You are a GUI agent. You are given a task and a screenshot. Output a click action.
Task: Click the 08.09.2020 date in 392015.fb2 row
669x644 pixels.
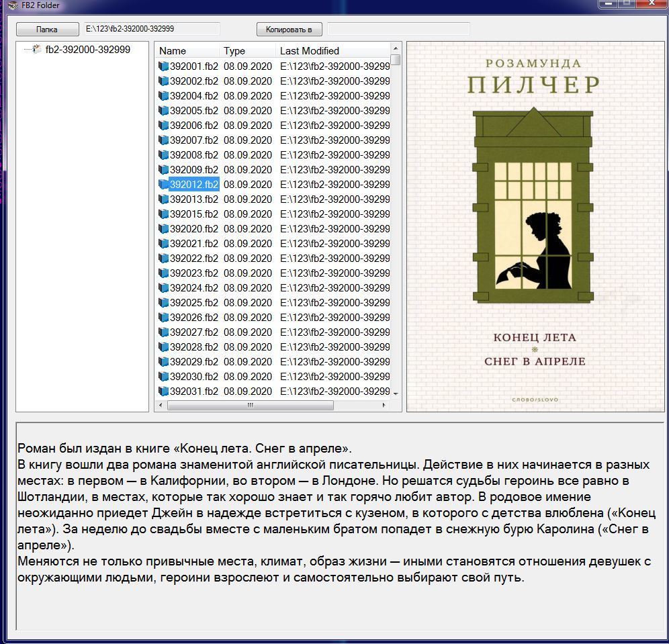(248, 214)
